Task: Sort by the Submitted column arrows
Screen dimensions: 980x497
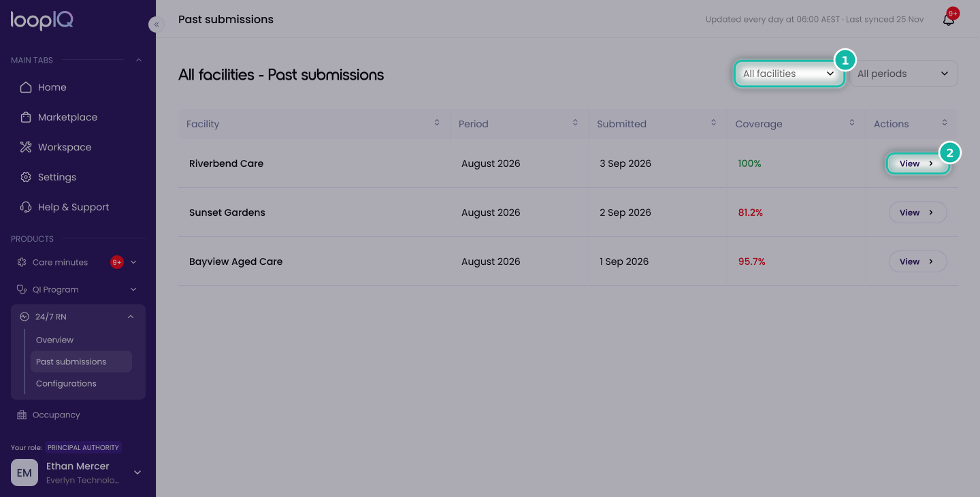Action: coord(713,123)
